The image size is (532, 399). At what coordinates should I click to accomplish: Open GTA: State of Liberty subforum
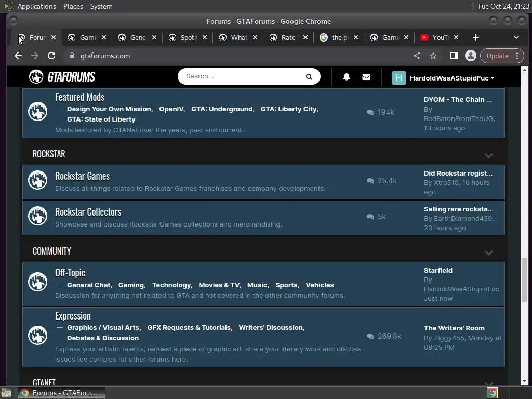101,119
